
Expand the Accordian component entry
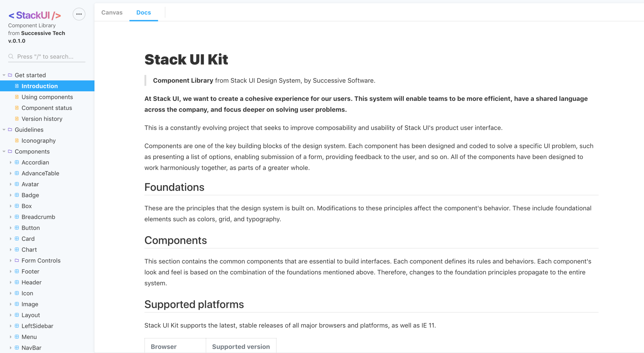tap(11, 162)
